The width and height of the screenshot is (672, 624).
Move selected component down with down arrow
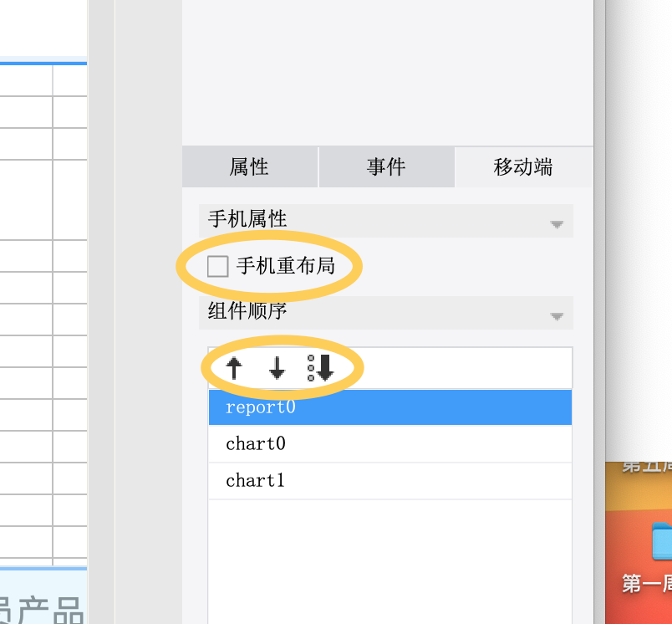[x=277, y=368]
